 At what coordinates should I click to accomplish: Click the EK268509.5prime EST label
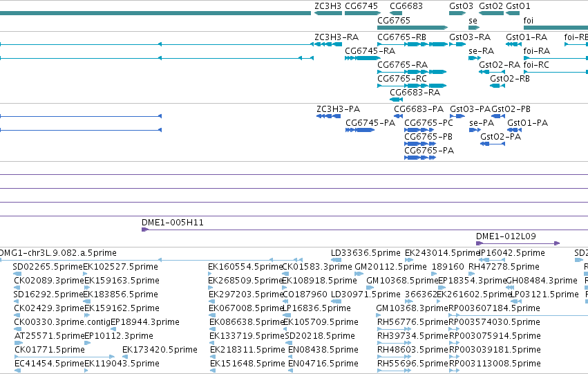245,281
